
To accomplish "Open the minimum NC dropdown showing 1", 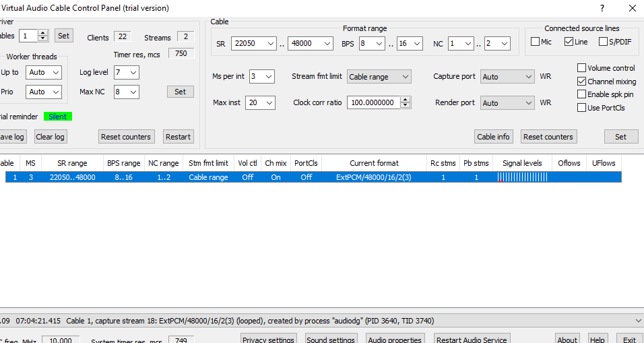I will pos(461,43).
